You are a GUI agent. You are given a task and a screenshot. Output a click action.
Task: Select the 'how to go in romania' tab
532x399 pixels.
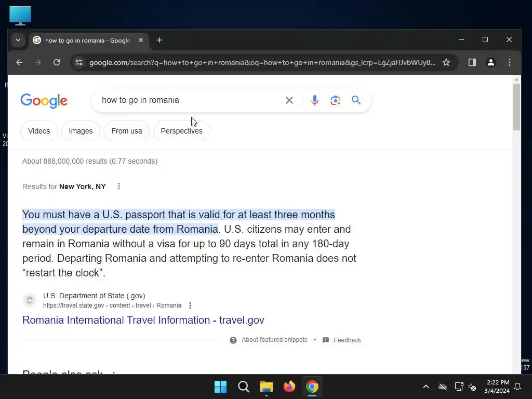(87, 41)
